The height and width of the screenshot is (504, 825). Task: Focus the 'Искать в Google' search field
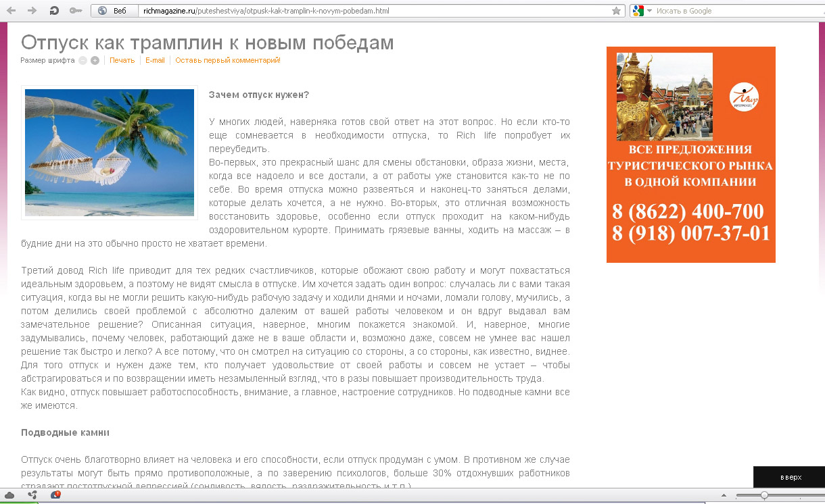tap(737, 11)
